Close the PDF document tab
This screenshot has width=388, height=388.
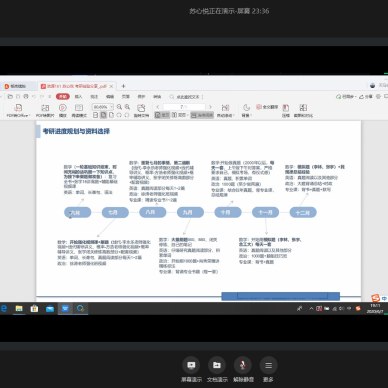tap(111, 86)
